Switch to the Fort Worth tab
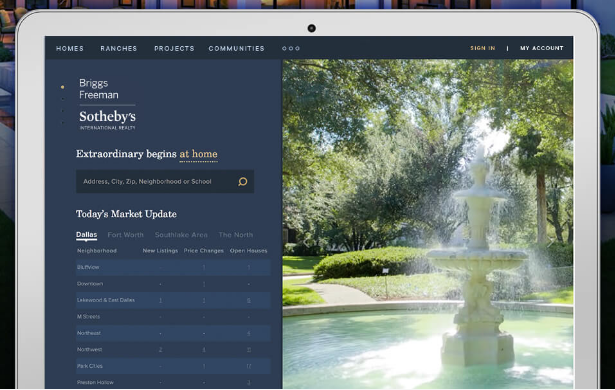Image resolution: width=615 pixels, height=390 pixels. [x=126, y=235]
